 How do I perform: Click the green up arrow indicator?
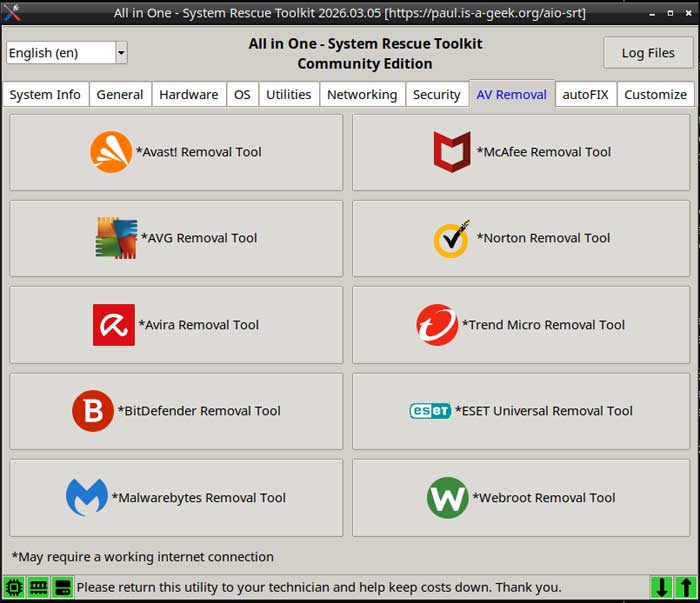686,587
